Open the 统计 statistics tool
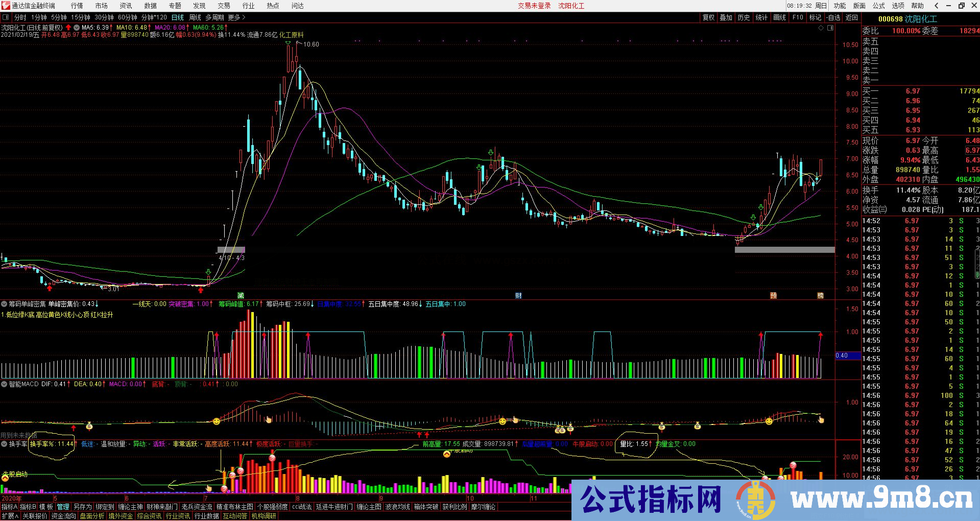 761,17
